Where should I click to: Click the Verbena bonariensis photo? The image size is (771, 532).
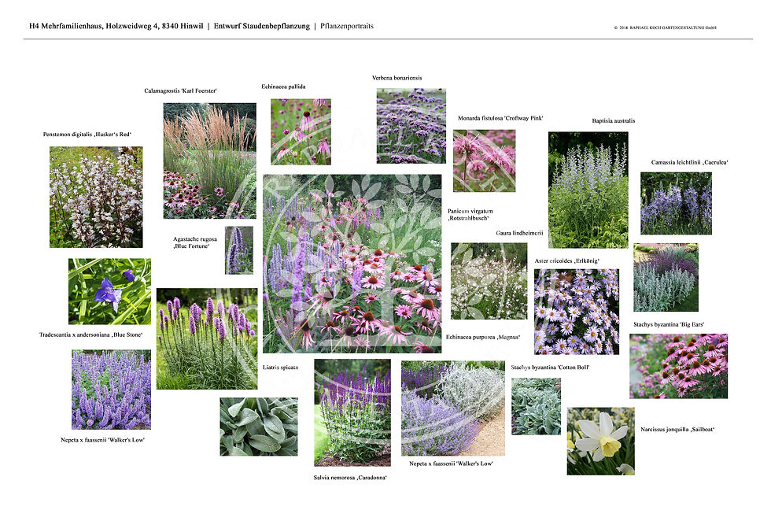(x=411, y=126)
